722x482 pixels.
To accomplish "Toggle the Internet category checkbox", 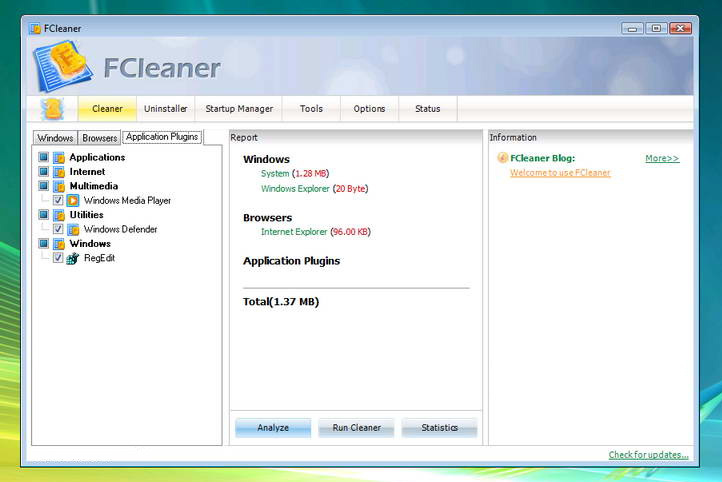I will [44, 171].
